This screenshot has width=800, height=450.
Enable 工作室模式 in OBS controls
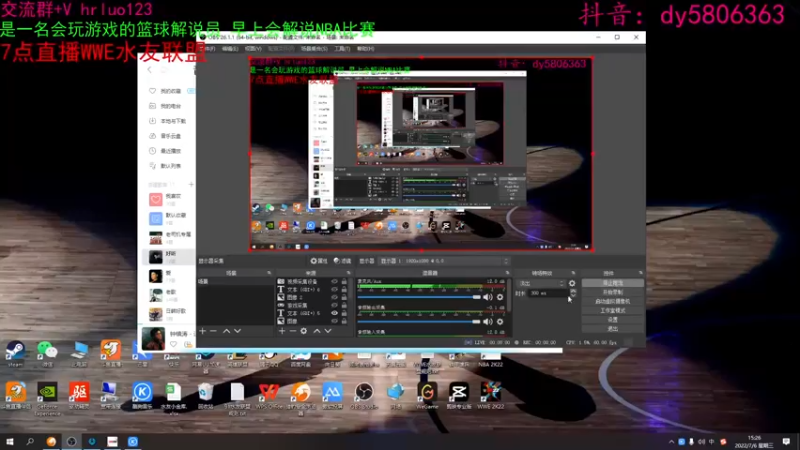point(612,311)
